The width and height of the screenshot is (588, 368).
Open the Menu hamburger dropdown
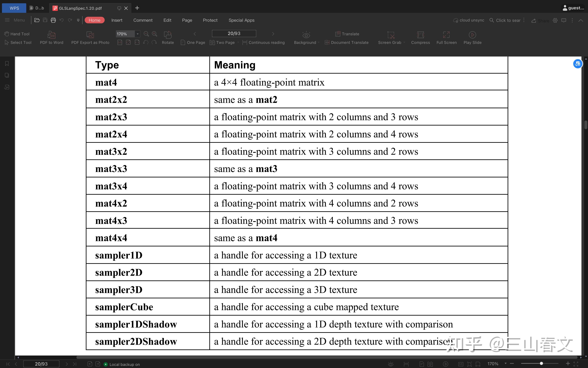click(x=15, y=20)
